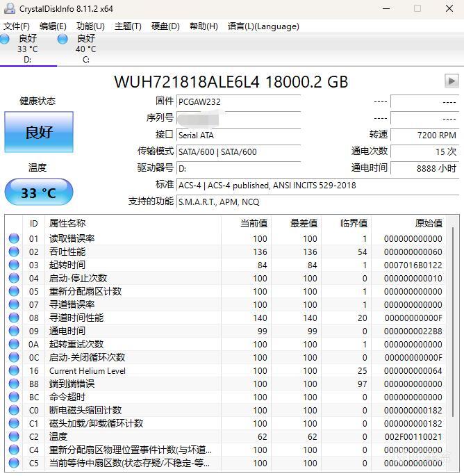Image resolution: width=464 pixels, height=476 pixels.
Task: Click raw value 002F00110021 of temperature
Action: pos(413,437)
